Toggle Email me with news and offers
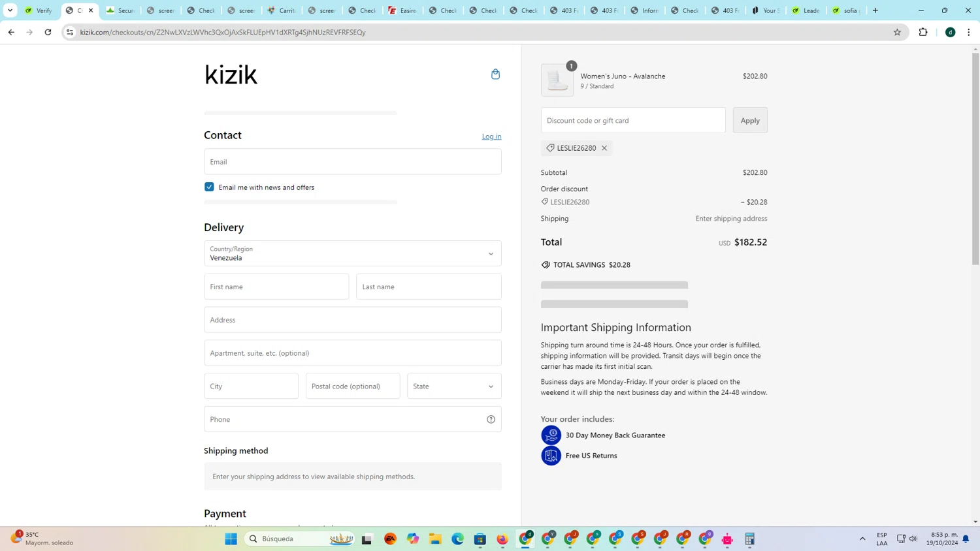The image size is (980, 551). coord(209,187)
